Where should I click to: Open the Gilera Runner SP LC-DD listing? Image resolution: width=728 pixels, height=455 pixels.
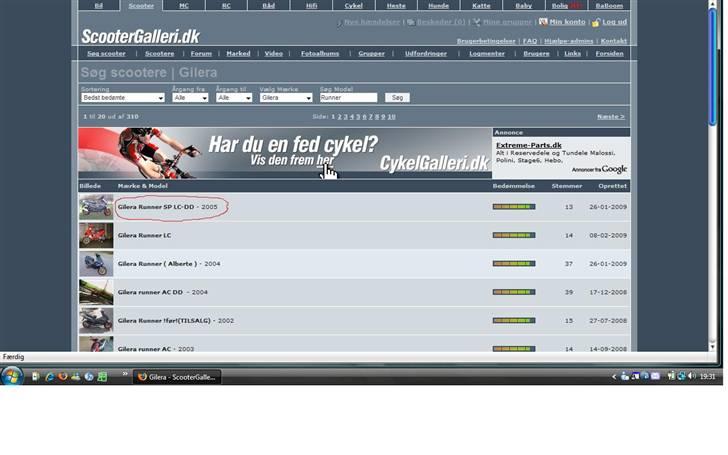pos(156,207)
